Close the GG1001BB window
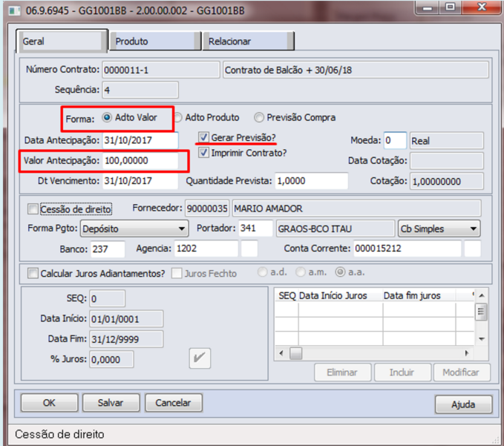Screen dimensions: 504x446 [482, 7]
